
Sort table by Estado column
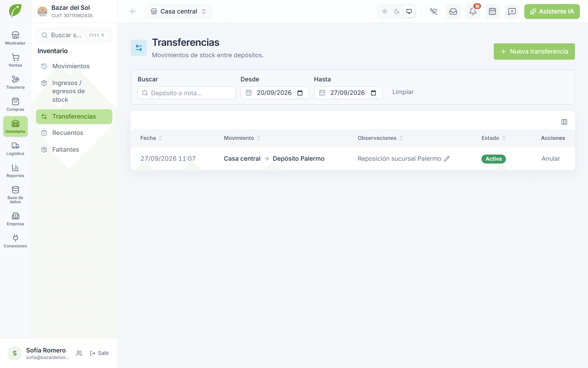pos(493,138)
